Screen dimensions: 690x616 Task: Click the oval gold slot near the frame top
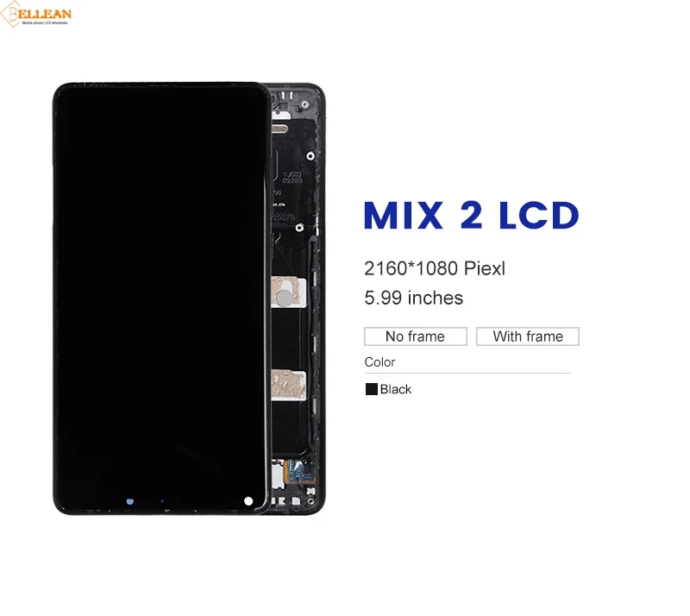279,129
